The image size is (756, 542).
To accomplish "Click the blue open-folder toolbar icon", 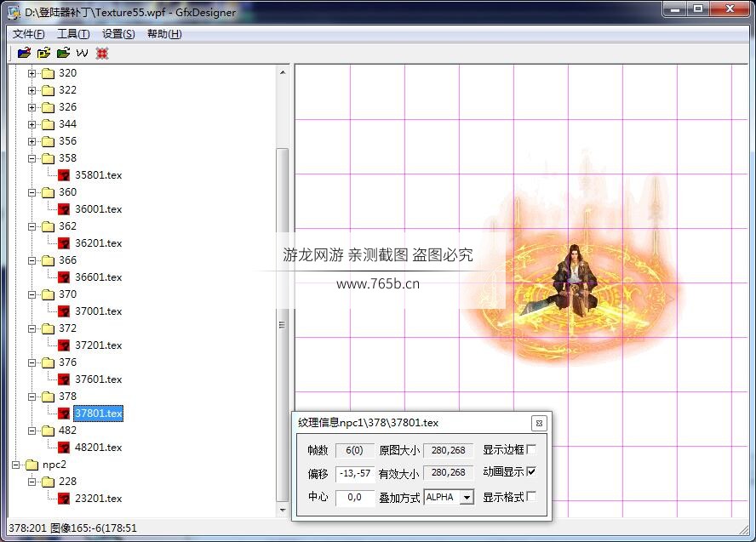I will (24, 53).
